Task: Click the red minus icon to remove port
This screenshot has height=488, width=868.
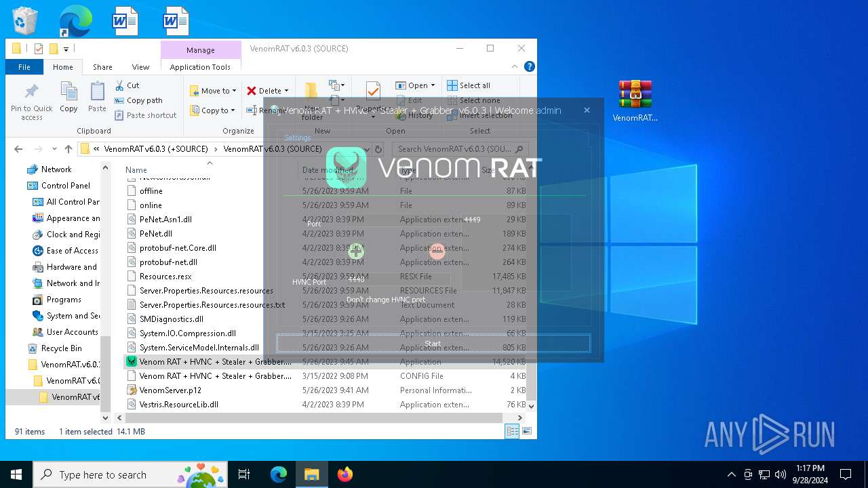Action: pos(437,251)
